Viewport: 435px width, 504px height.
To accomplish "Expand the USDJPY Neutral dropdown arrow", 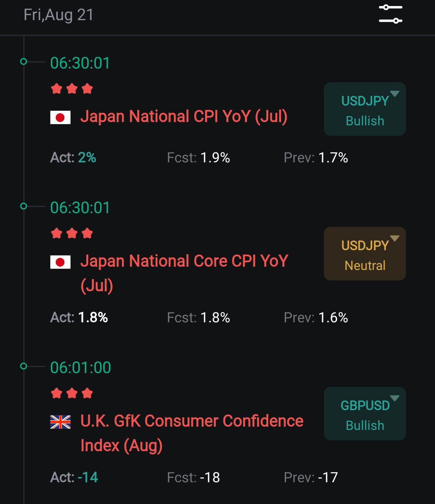I will click(395, 239).
